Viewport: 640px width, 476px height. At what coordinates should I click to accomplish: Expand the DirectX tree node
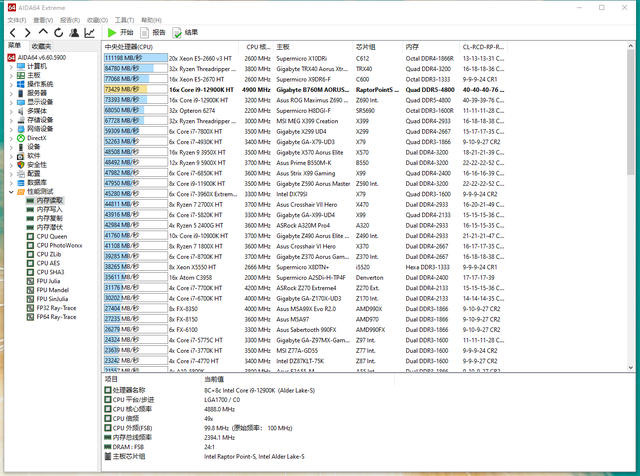click(x=11, y=138)
